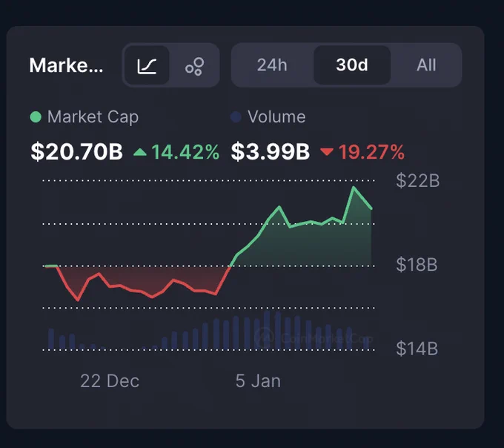Click the $14B axis label
The width and height of the screenshot is (504, 448).
(x=417, y=349)
